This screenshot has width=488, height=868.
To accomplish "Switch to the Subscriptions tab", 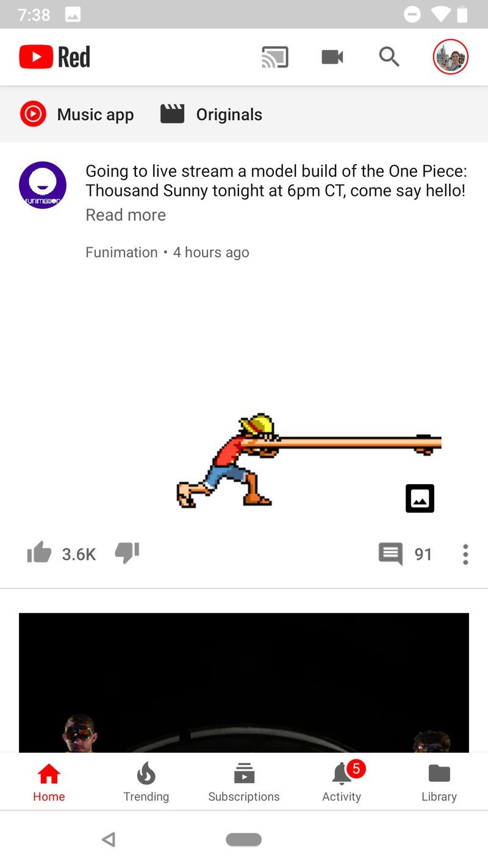I will (x=244, y=782).
